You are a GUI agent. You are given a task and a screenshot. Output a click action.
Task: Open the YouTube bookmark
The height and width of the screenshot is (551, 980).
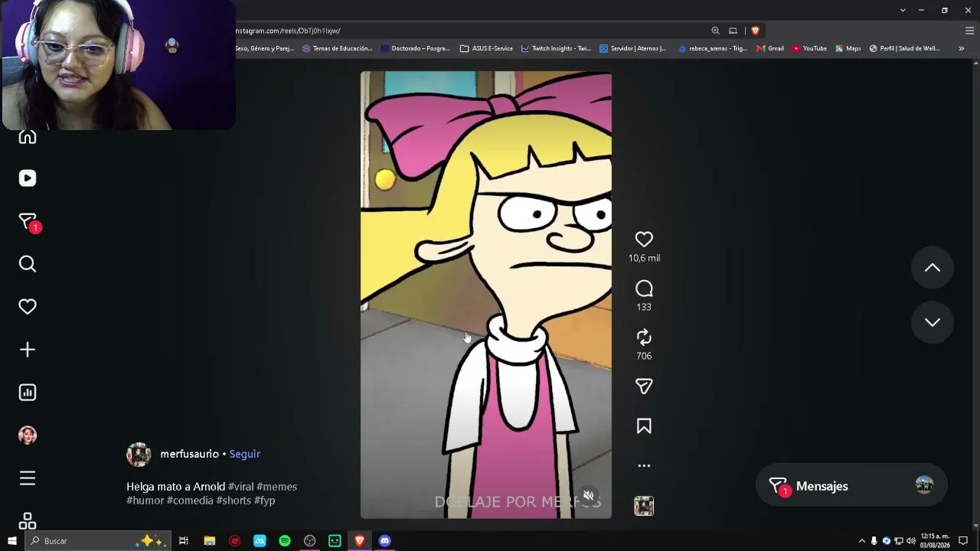(809, 48)
